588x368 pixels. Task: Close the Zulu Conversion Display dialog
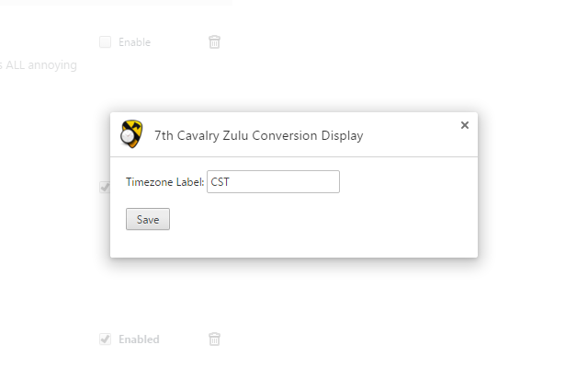[x=465, y=125]
